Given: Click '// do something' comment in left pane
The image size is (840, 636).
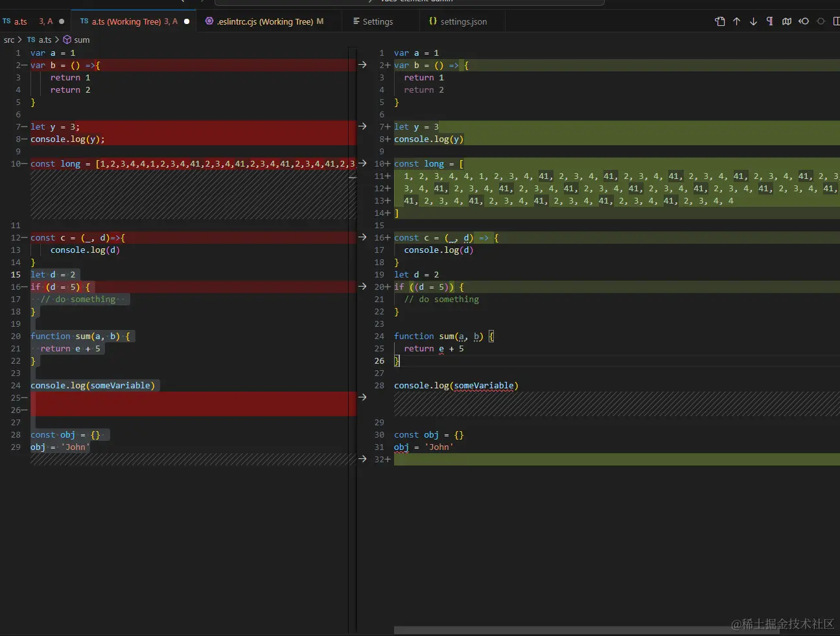Looking at the screenshot, I should click(78, 299).
